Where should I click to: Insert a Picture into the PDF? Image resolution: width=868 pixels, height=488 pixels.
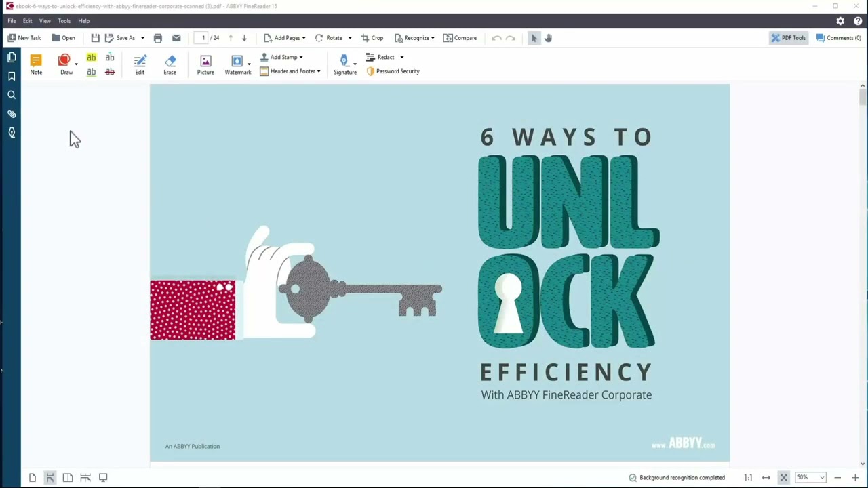205,64
